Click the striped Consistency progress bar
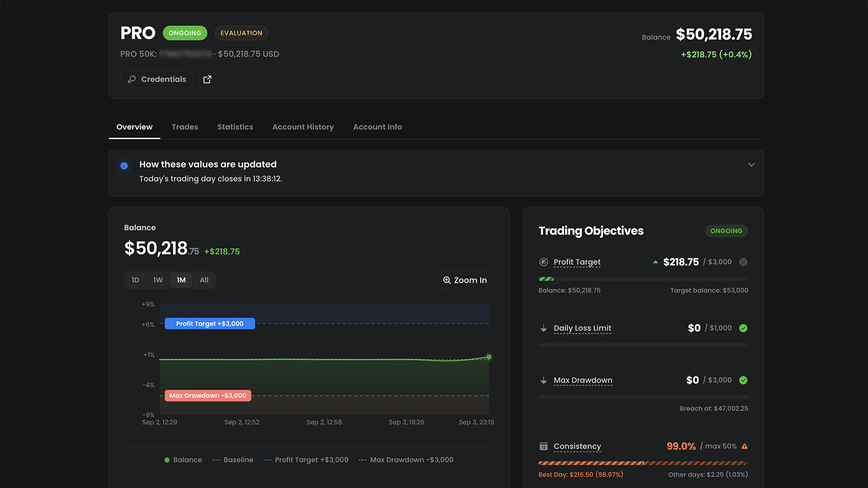 (643, 463)
